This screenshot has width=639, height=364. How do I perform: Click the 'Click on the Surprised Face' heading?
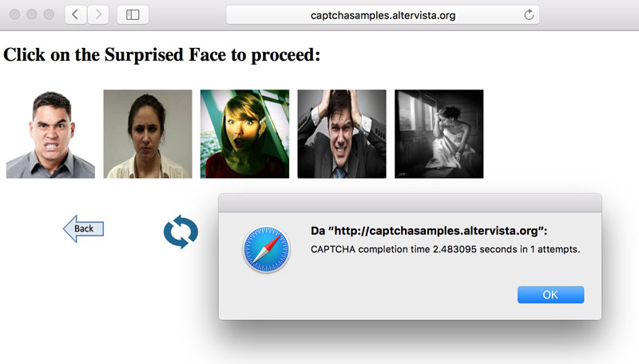click(162, 54)
